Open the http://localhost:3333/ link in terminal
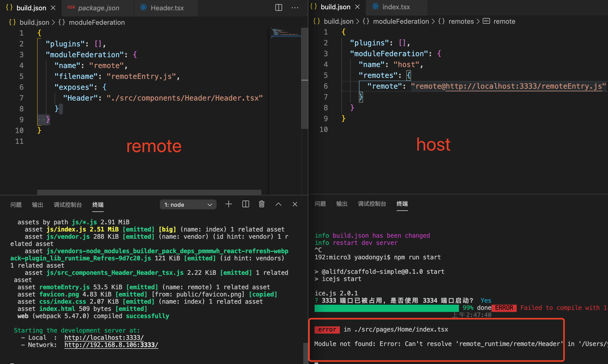608x364 pixels. click(104, 337)
